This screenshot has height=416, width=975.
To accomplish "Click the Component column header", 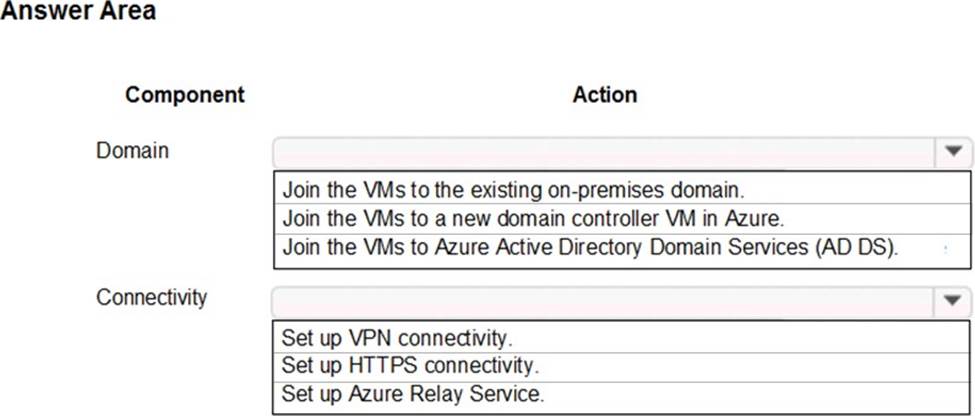I will coord(185,95).
